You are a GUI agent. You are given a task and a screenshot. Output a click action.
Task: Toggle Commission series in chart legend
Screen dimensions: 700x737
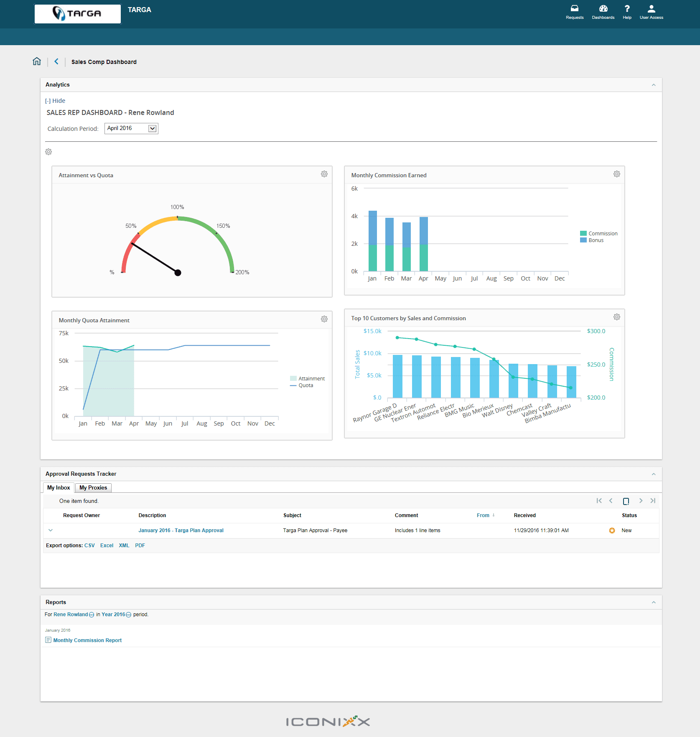[x=598, y=234]
